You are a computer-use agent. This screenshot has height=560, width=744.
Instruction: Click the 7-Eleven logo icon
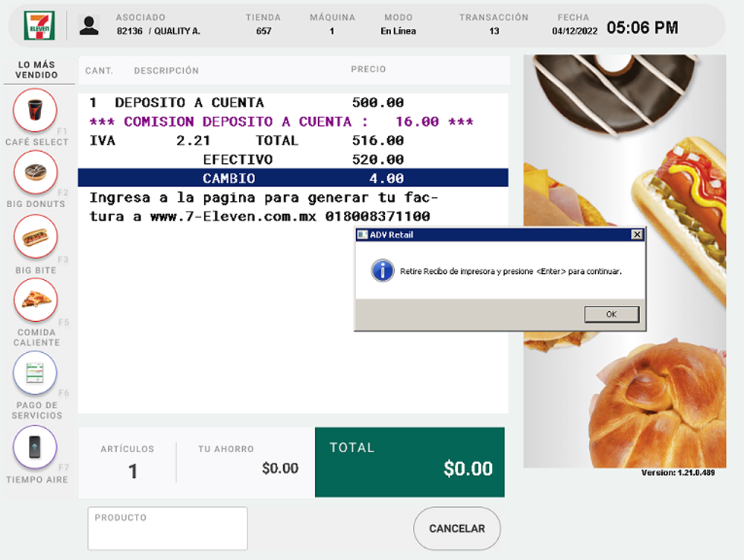pos(37,26)
